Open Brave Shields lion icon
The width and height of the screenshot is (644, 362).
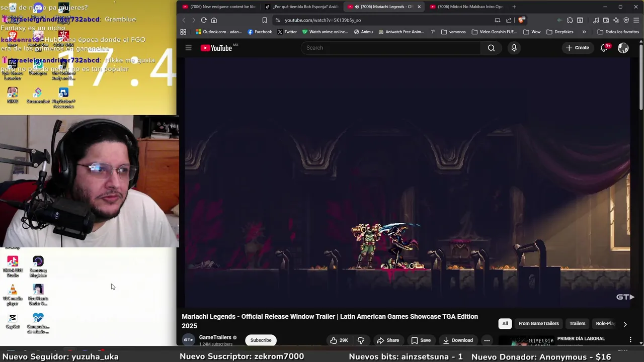(521, 20)
